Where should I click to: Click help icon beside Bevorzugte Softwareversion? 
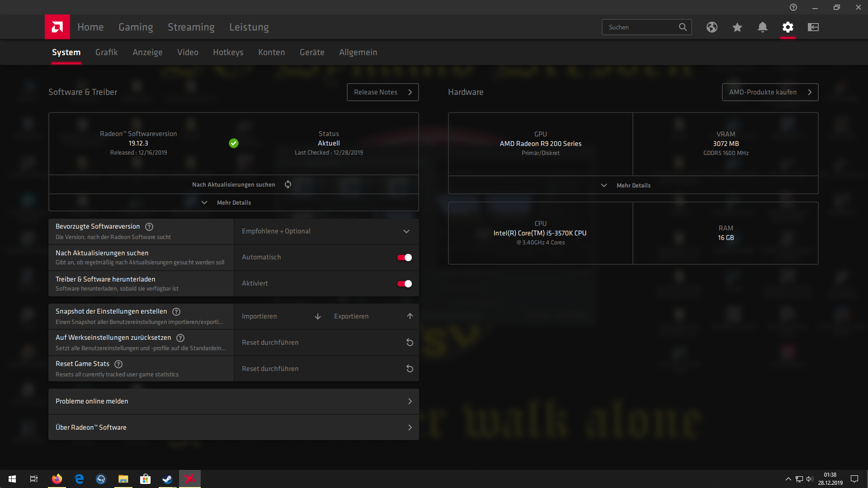click(149, 227)
